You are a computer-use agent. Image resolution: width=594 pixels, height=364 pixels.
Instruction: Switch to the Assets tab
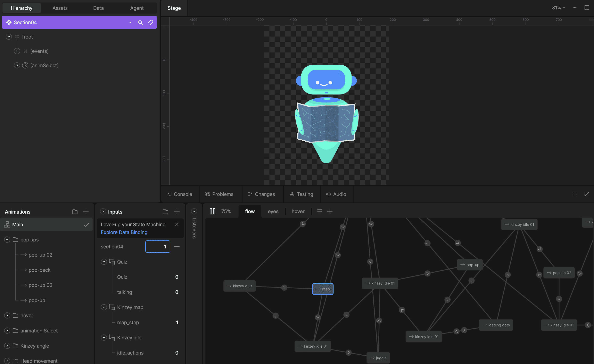coord(60,8)
